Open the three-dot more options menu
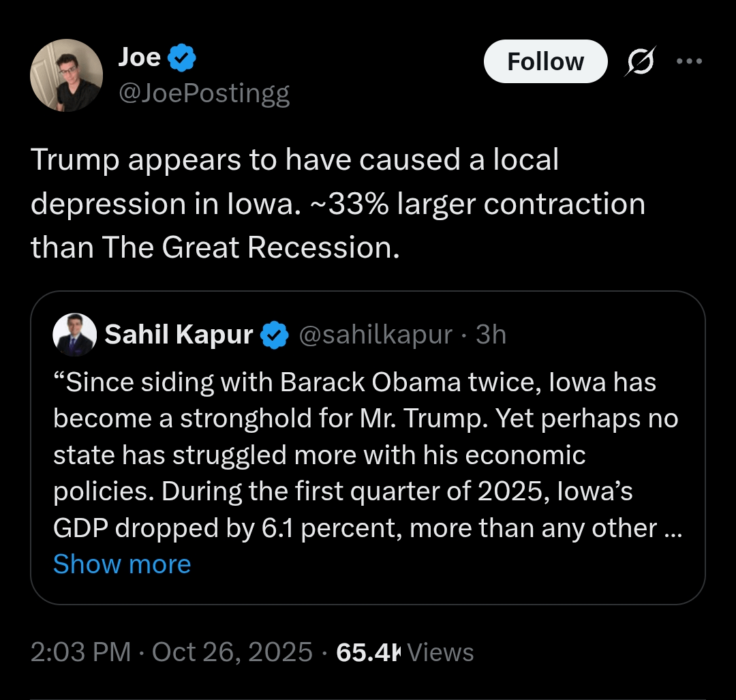Screen dimensions: 736x700 point(688,61)
